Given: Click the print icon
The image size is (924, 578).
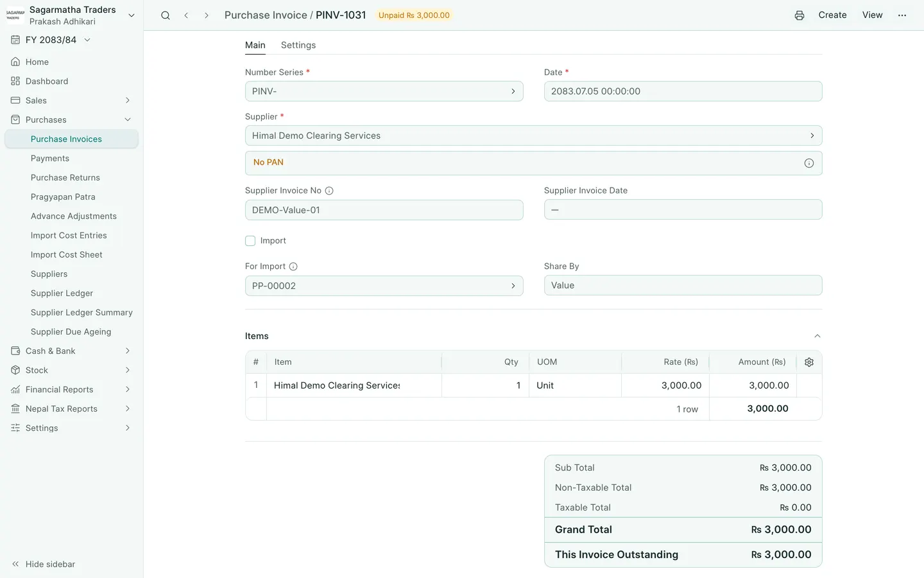Looking at the screenshot, I should tap(800, 15).
